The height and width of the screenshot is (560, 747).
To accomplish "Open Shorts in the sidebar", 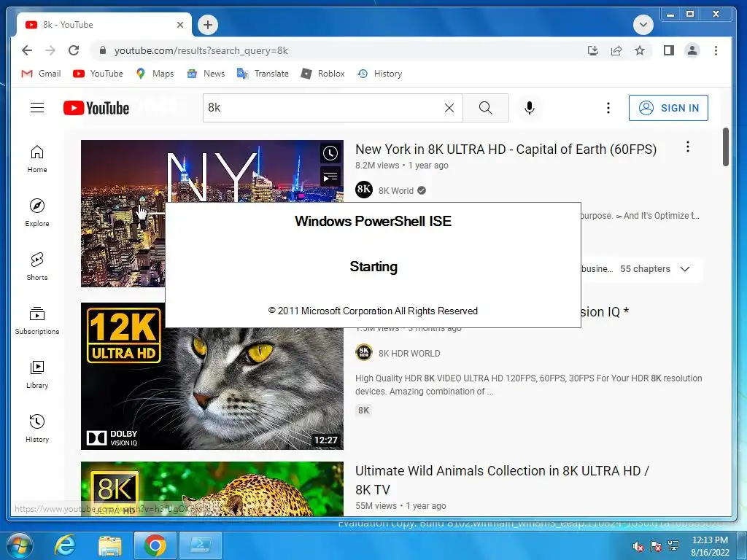I will (37, 267).
